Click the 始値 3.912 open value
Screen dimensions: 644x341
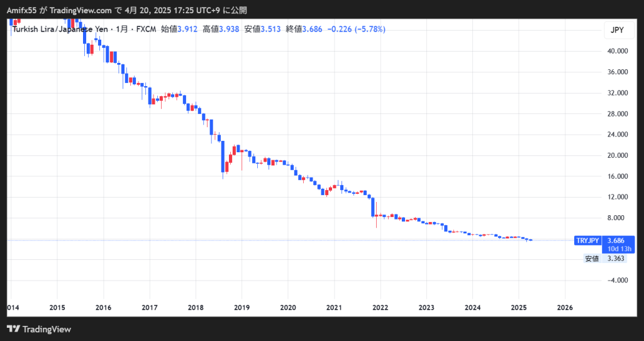point(179,29)
